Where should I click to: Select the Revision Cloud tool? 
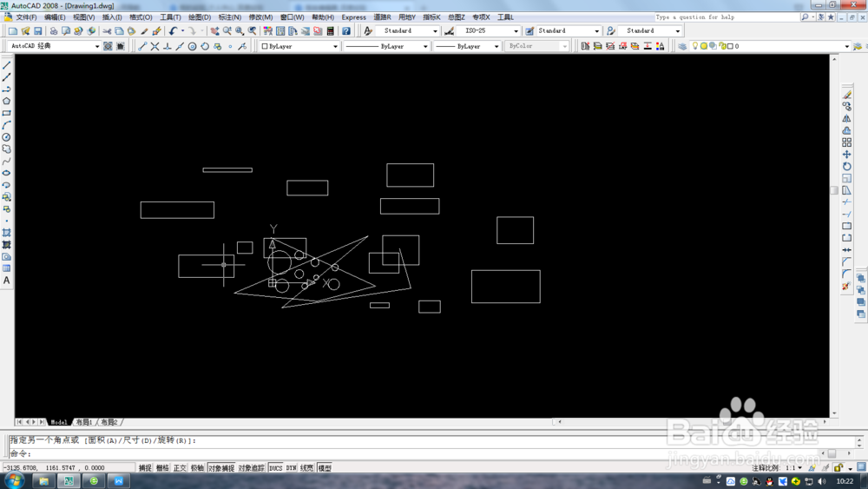pyautogui.click(x=7, y=149)
